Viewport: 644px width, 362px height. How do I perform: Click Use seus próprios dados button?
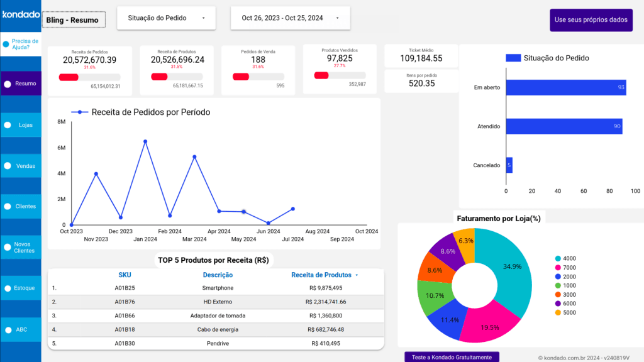click(x=591, y=20)
